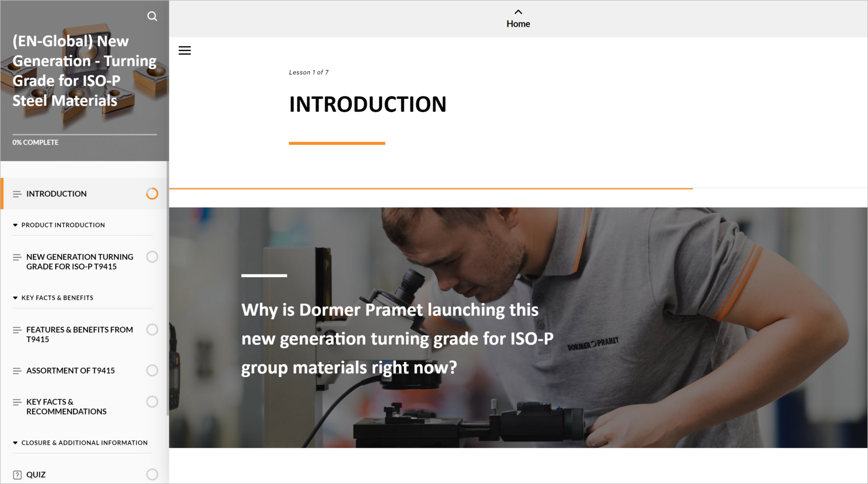Image resolution: width=868 pixels, height=484 pixels.
Task: Select Features & Benefits from T9415 lesson
Action: pyautogui.click(x=80, y=334)
